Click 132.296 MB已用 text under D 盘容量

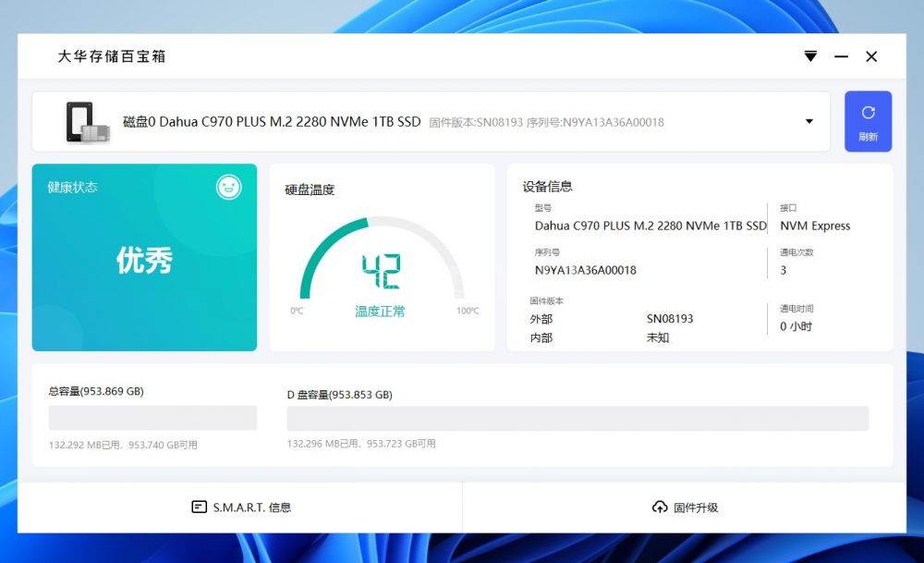click(322, 444)
